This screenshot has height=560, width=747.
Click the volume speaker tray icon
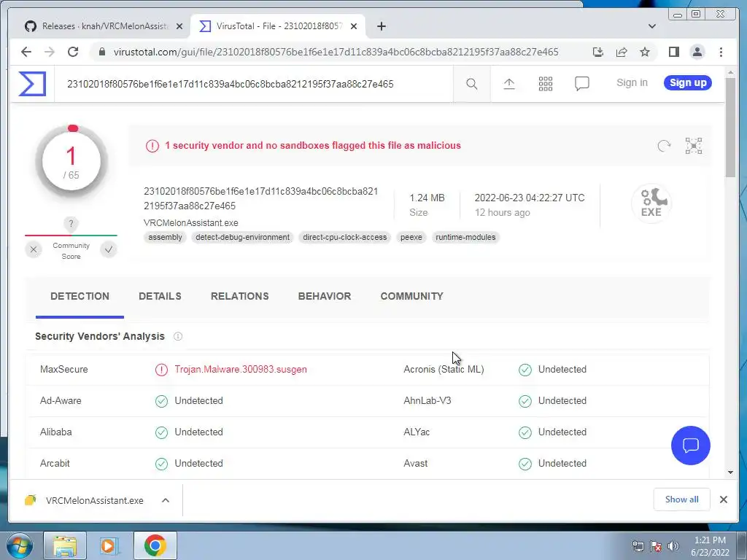click(673, 546)
